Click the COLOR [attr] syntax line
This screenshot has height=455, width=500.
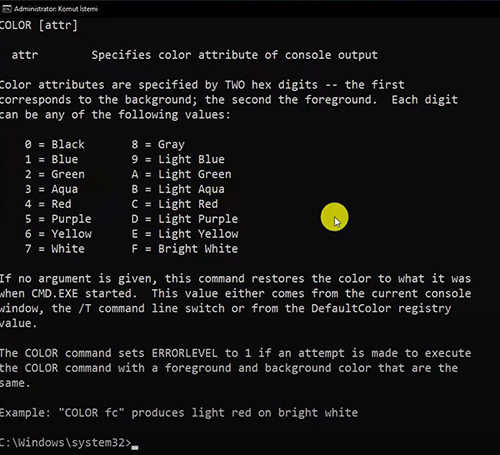39,25
